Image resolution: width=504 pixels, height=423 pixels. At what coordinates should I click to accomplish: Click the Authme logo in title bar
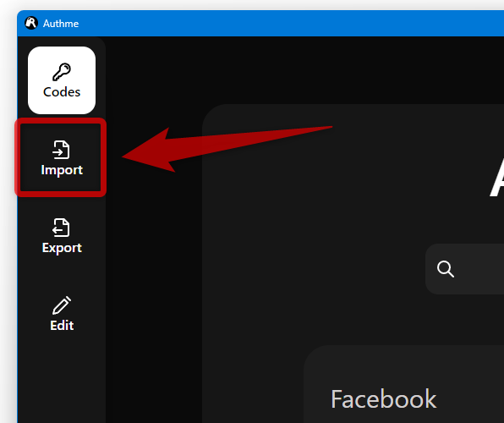[x=31, y=23]
